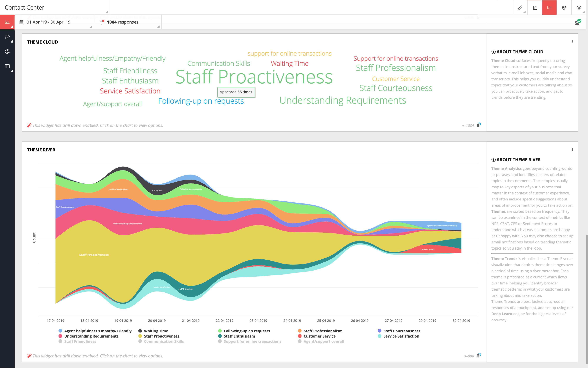Click the gear settings icon
Viewport: 588px width, 368px height.
(564, 8)
